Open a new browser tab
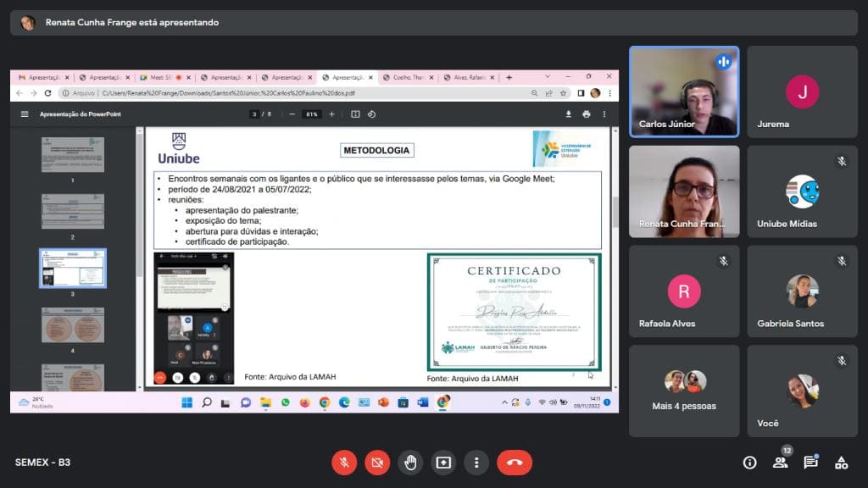This screenshot has height=488, width=868. (509, 77)
